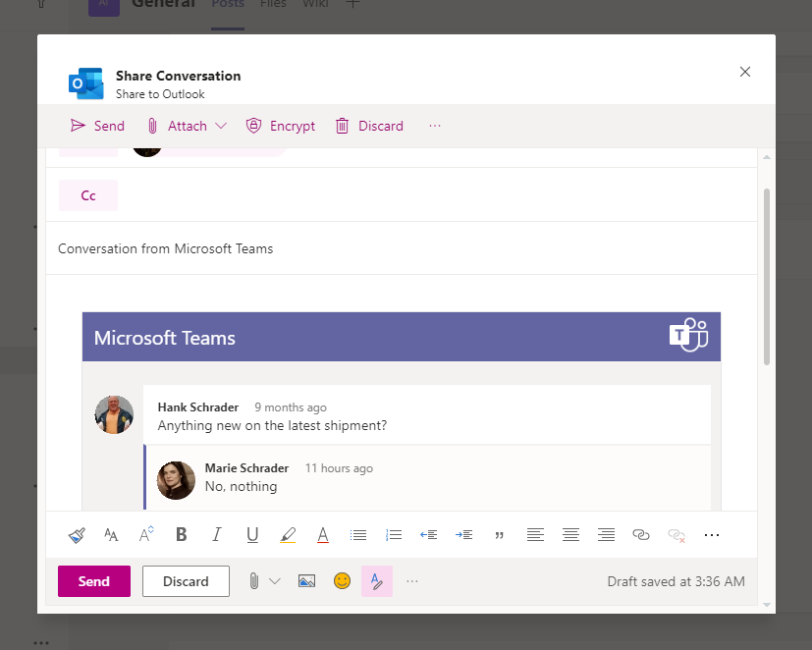Insert pictures inline icon
Viewport: 812px width, 650px height.
[306, 581]
